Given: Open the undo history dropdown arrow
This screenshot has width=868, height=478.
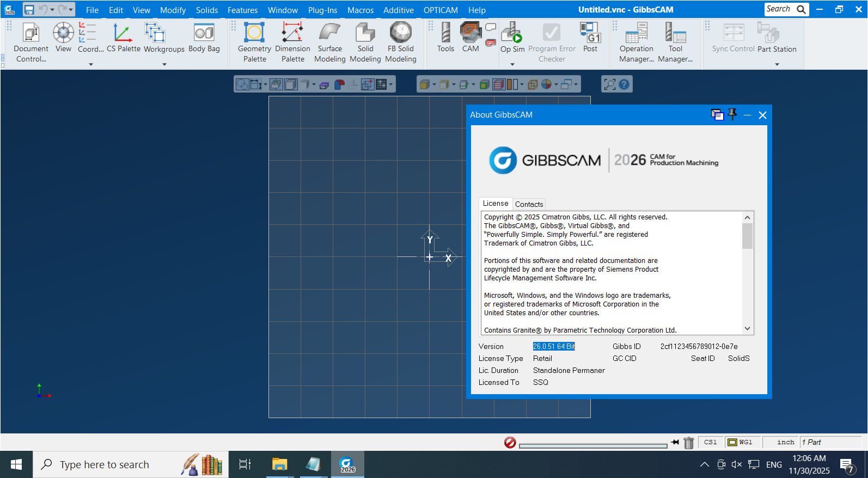Looking at the screenshot, I should coord(52,10).
